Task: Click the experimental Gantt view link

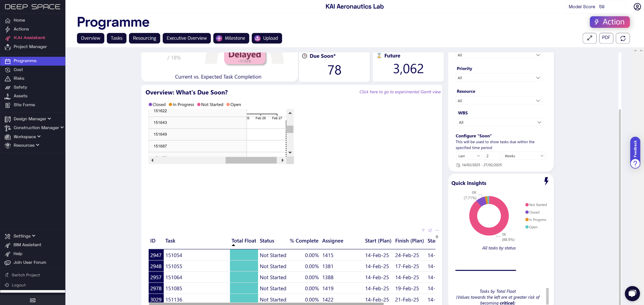Action: pyautogui.click(x=400, y=92)
